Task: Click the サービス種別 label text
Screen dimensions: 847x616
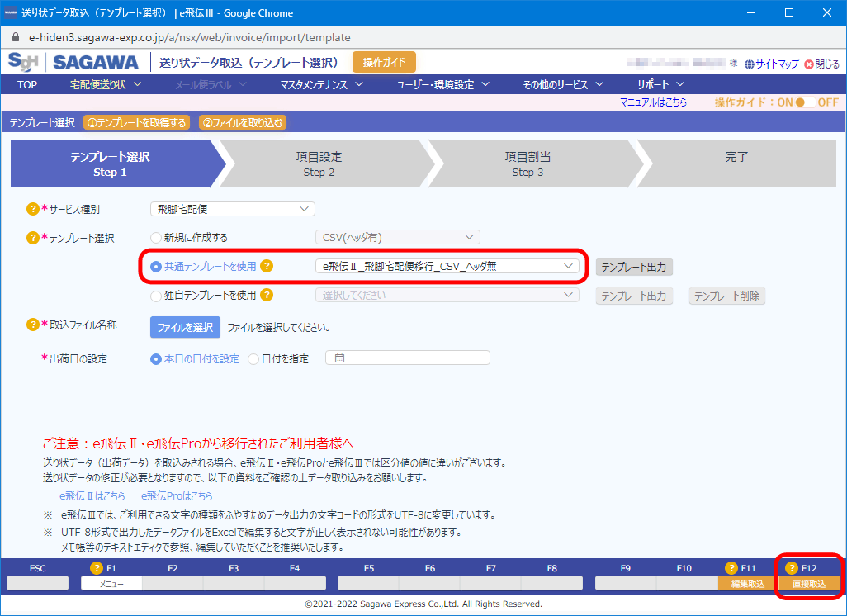Action: click(x=74, y=209)
